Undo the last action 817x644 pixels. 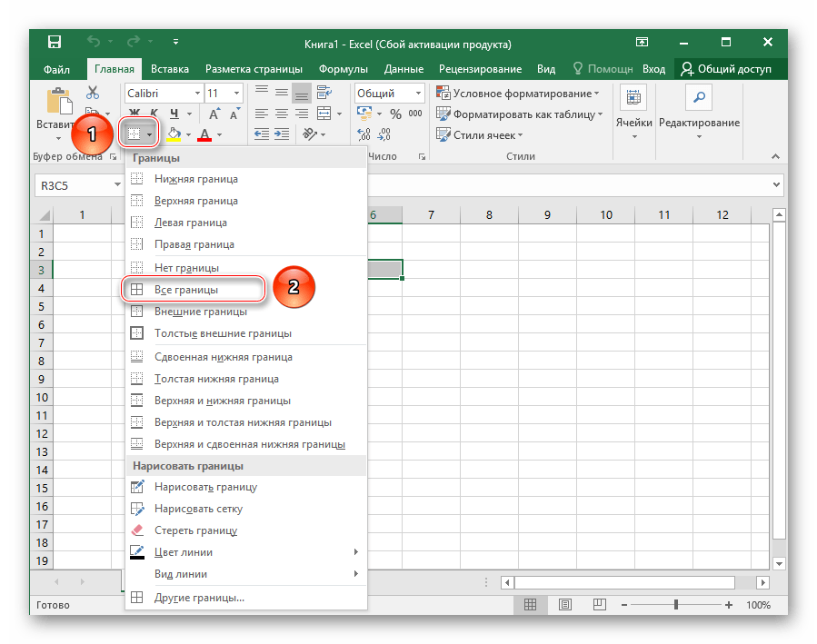[94, 41]
